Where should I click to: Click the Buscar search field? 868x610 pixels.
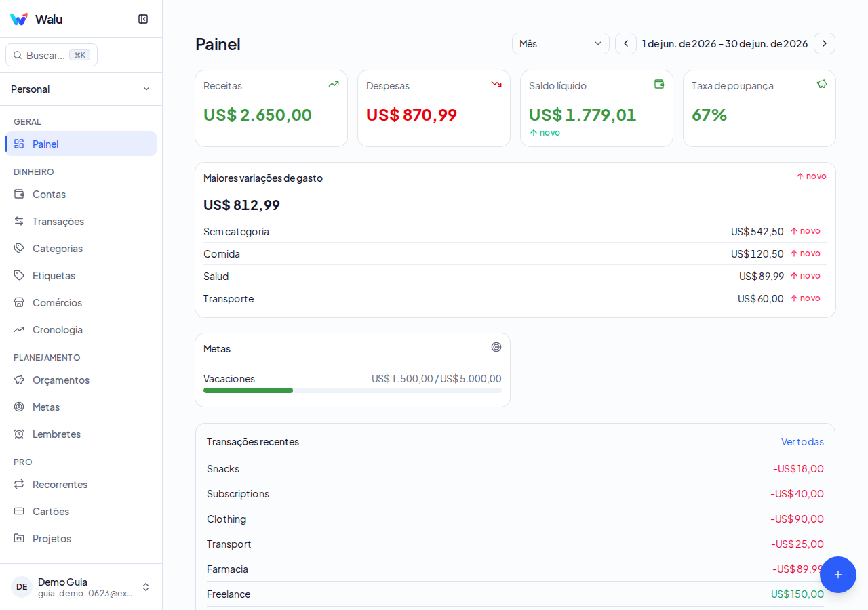click(x=52, y=55)
